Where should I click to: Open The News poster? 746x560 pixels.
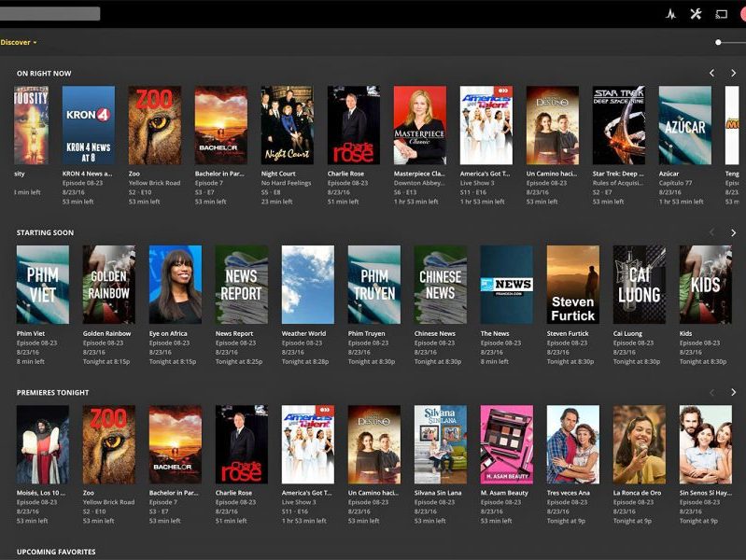click(x=507, y=285)
